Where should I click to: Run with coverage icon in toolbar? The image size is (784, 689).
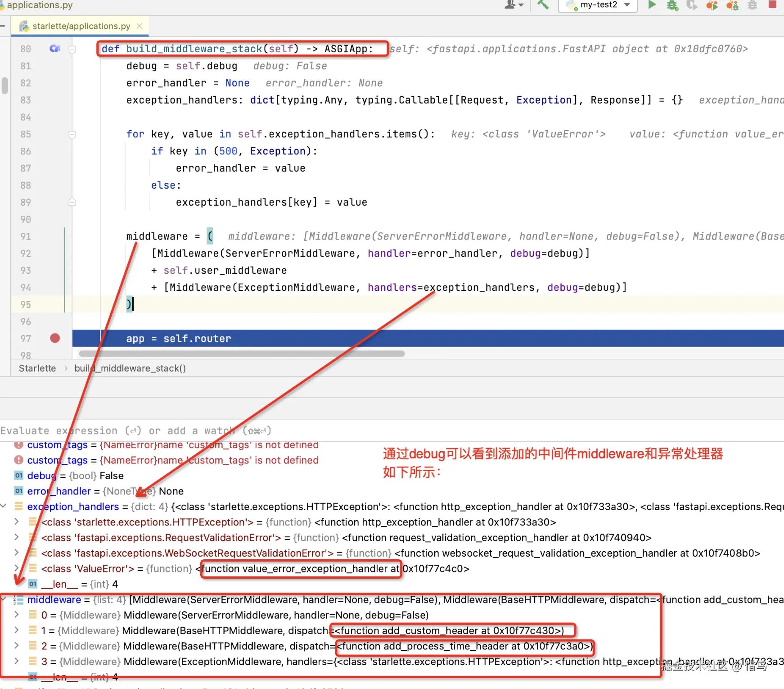point(692,5)
